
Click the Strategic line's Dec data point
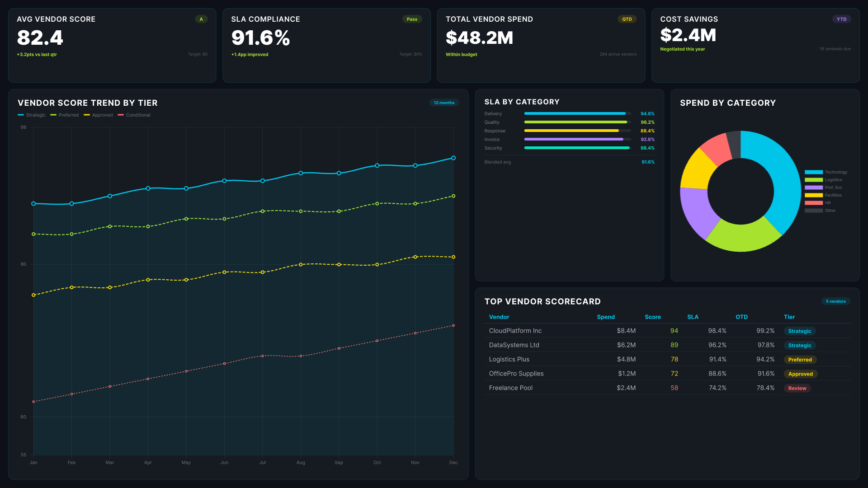click(x=453, y=158)
